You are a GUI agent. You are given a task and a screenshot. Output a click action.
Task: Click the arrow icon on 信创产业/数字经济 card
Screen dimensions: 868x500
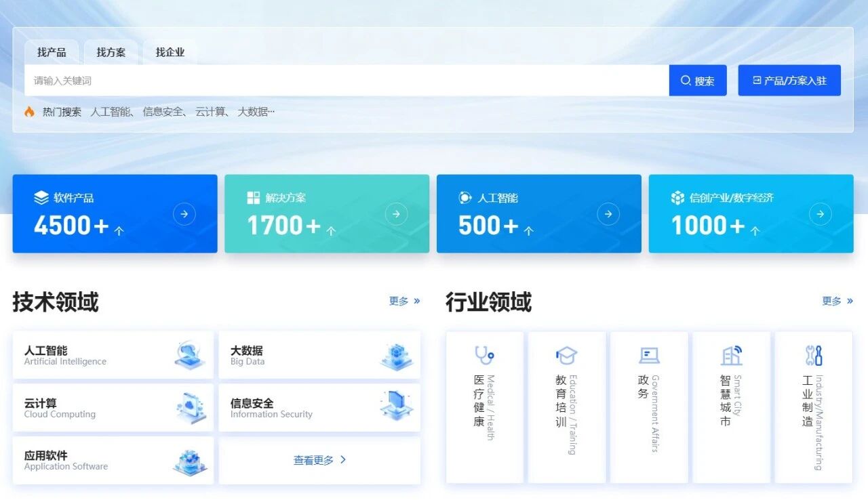coord(820,215)
